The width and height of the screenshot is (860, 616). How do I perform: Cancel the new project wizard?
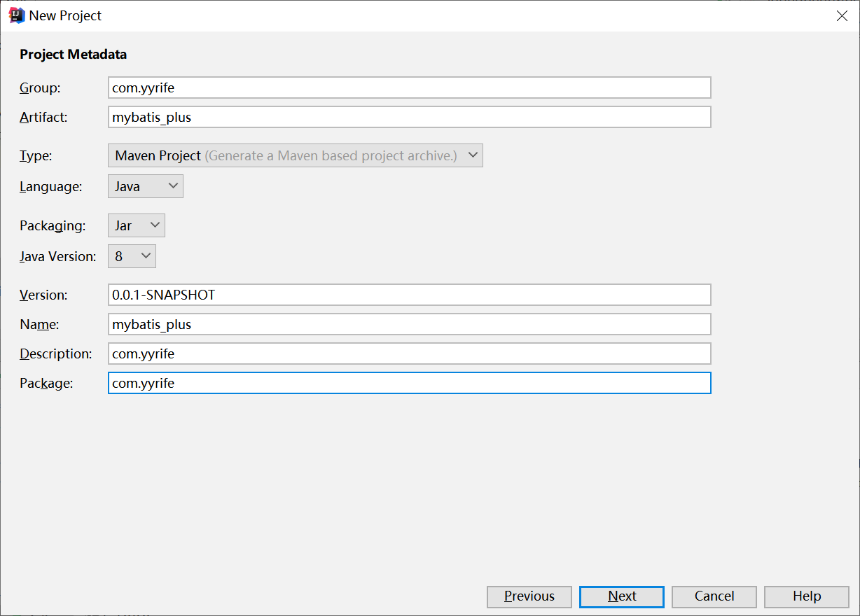[714, 596]
